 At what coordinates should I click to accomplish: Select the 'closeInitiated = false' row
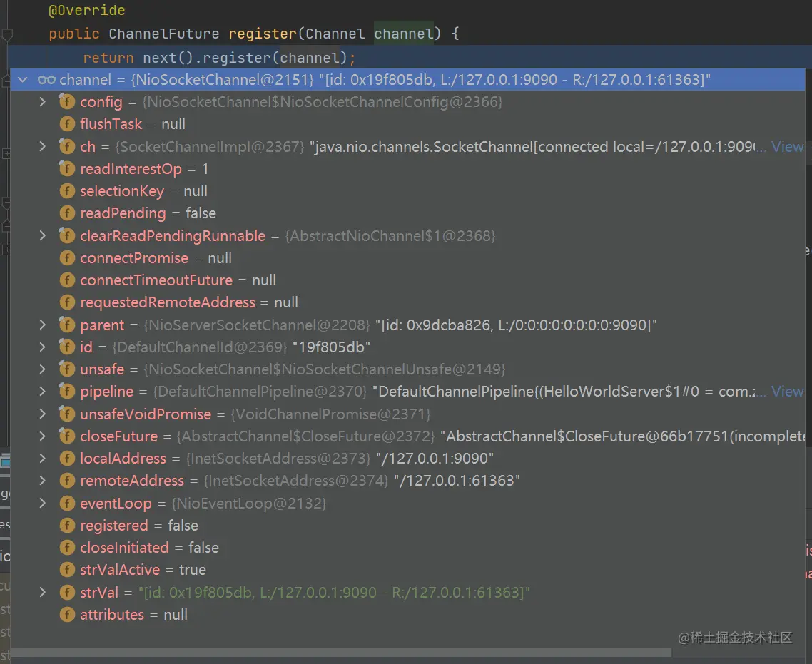[407, 548]
